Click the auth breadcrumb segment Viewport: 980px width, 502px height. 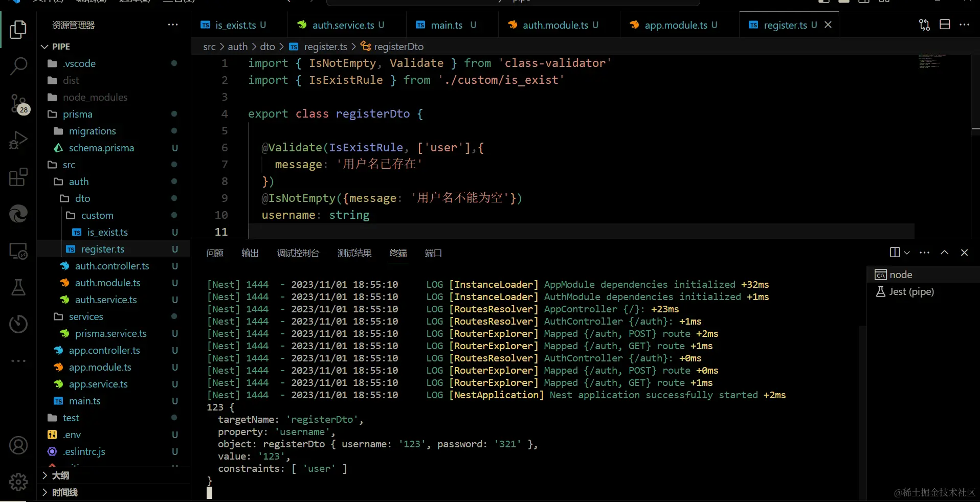237,47
